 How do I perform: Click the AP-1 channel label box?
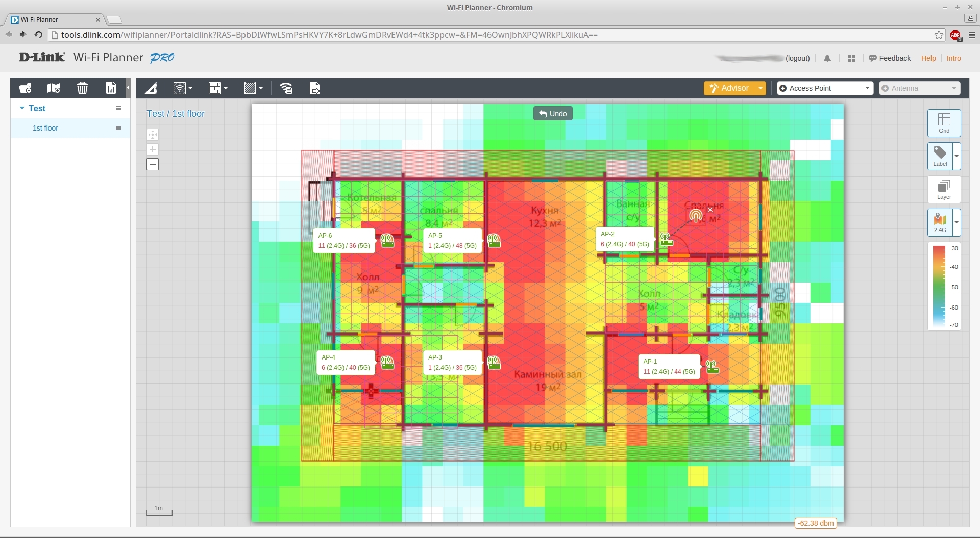669,367
